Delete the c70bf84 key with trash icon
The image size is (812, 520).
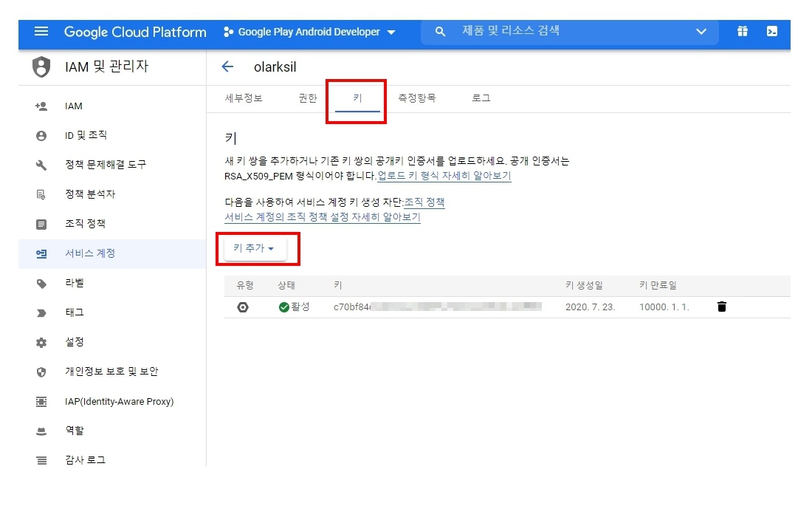click(721, 307)
